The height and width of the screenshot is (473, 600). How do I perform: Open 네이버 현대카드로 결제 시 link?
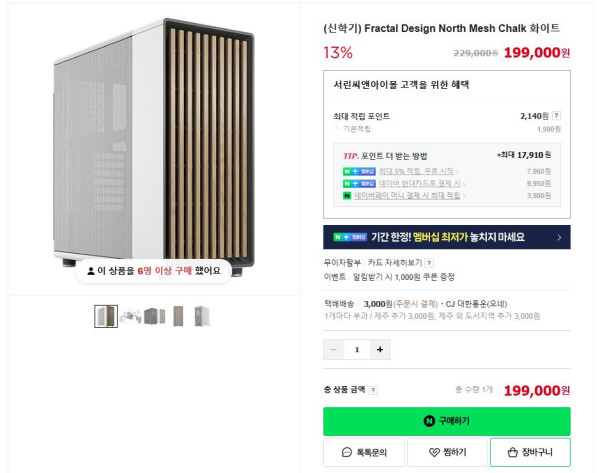click(x=419, y=183)
